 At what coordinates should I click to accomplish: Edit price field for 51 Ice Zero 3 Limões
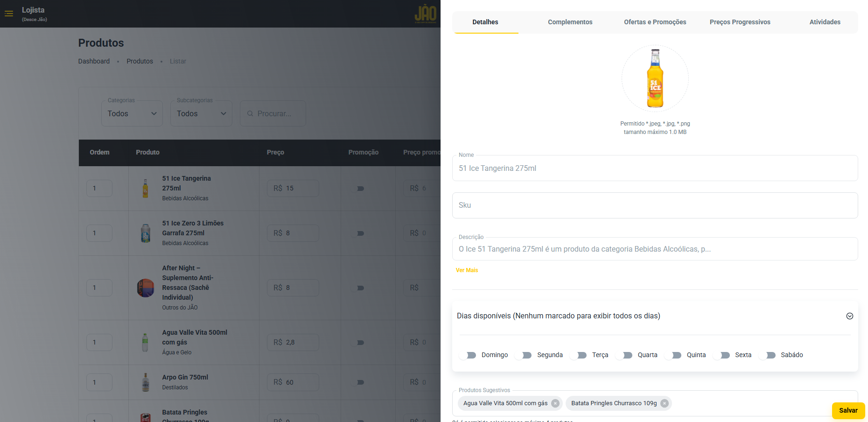(293, 233)
